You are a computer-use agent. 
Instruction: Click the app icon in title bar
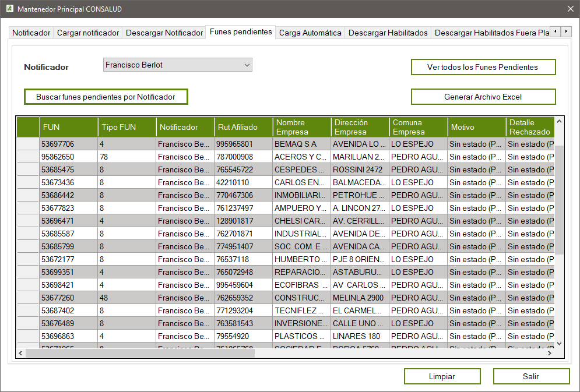[8, 9]
